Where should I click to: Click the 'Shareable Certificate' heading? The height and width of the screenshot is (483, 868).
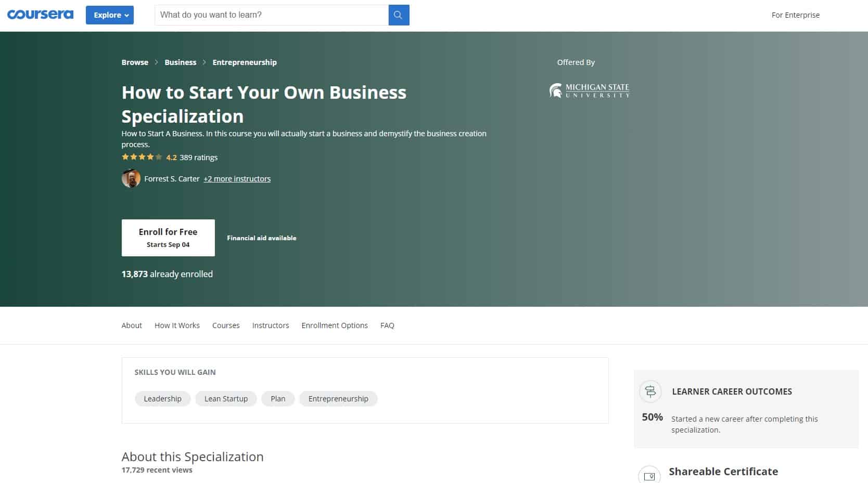point(723,472)
